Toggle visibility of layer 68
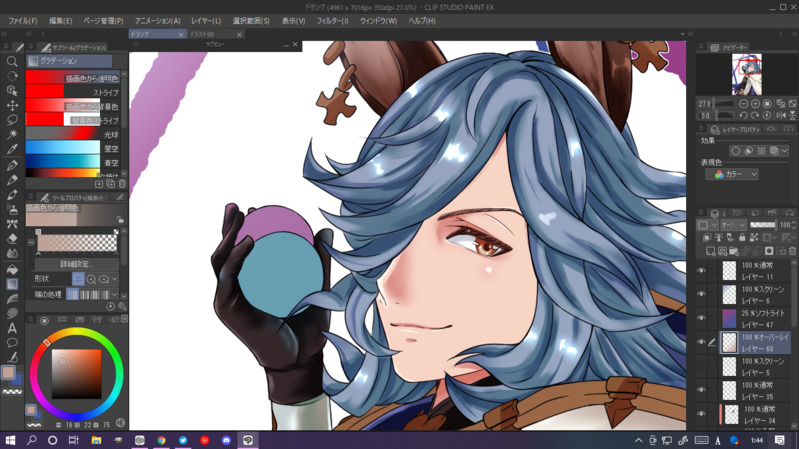 point(701,342)
